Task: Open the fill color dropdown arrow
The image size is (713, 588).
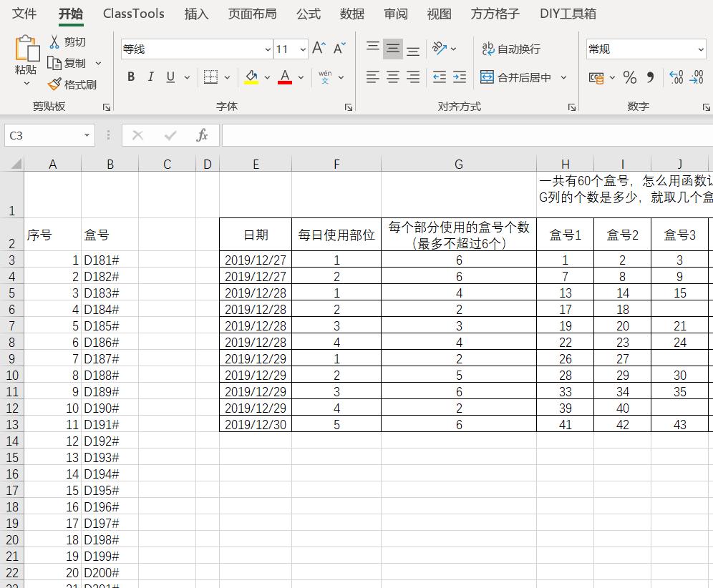Action: (266, 77)
